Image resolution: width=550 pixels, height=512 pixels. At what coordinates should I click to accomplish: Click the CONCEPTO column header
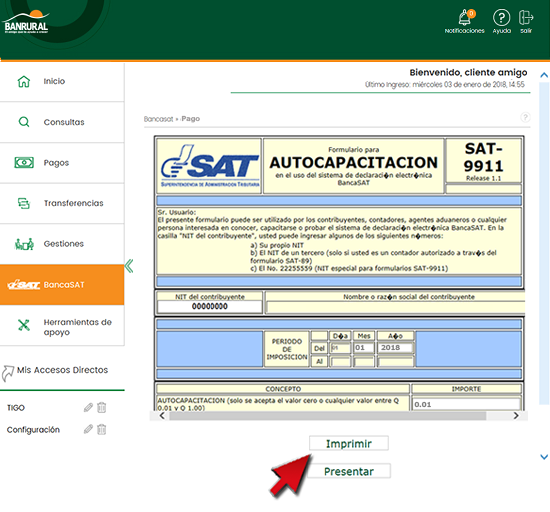coord(283,389)
